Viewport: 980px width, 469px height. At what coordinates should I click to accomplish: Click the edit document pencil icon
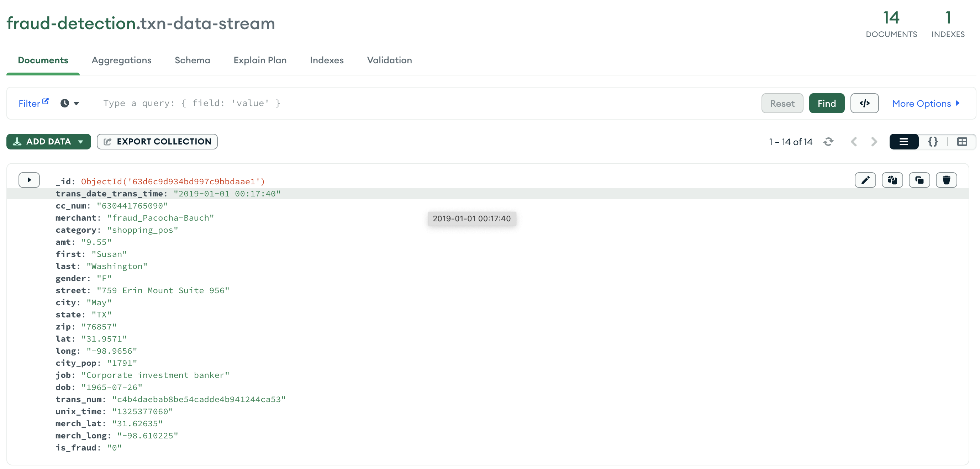click(865, 180)
